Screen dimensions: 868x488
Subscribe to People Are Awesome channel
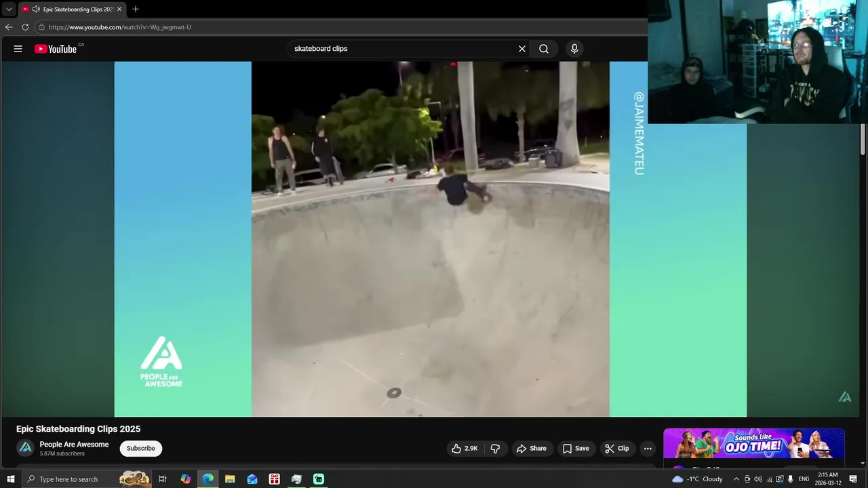click(141, 448)
